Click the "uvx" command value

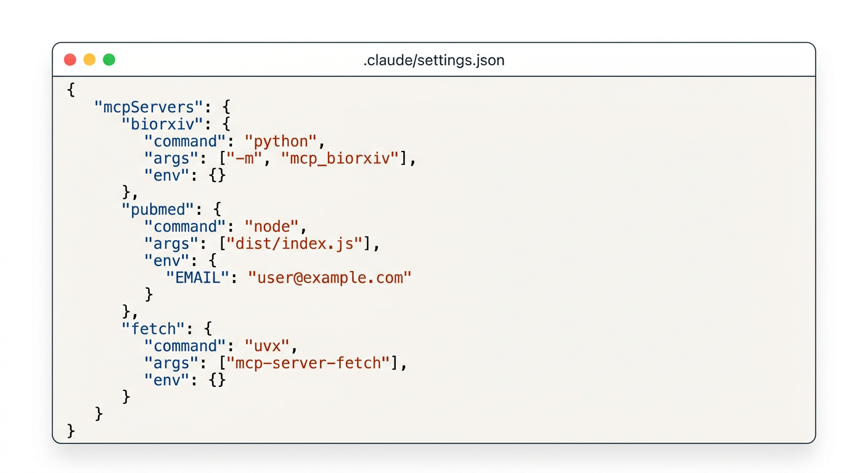click(267, 346)
